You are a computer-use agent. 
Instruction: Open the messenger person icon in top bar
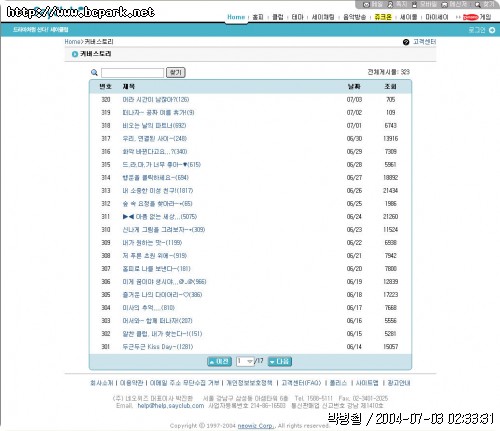click(x=390, y=5)
